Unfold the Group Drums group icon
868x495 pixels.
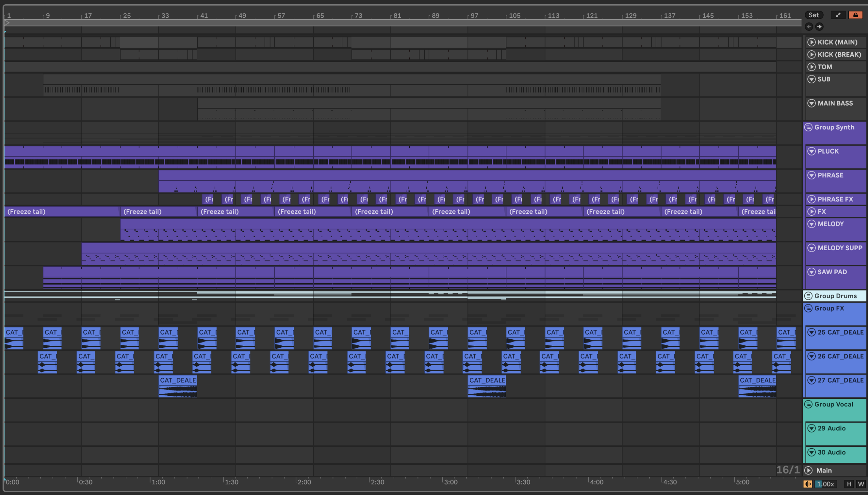808,296
